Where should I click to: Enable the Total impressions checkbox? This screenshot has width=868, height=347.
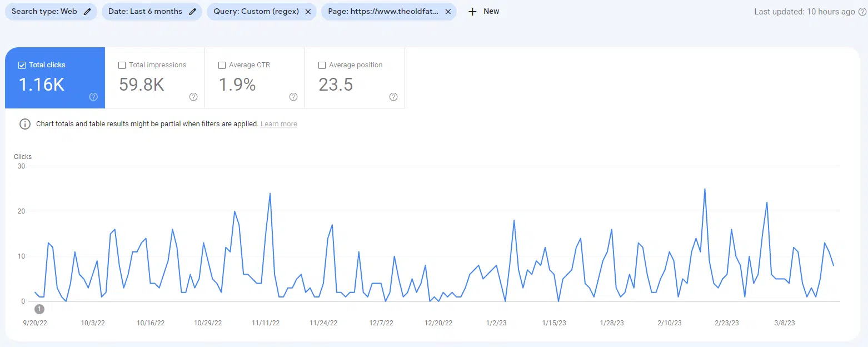122,65
